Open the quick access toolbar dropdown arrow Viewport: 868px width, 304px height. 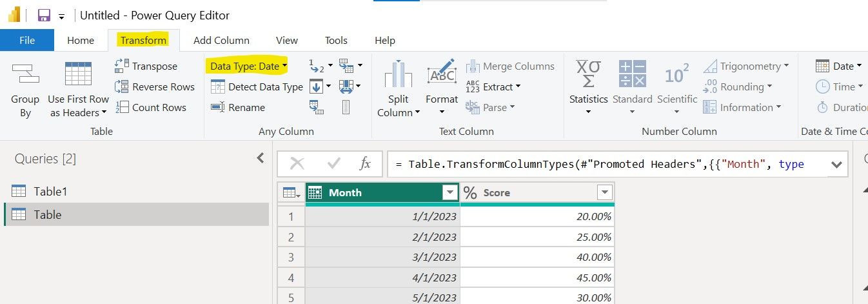click(x=61, y=17)
